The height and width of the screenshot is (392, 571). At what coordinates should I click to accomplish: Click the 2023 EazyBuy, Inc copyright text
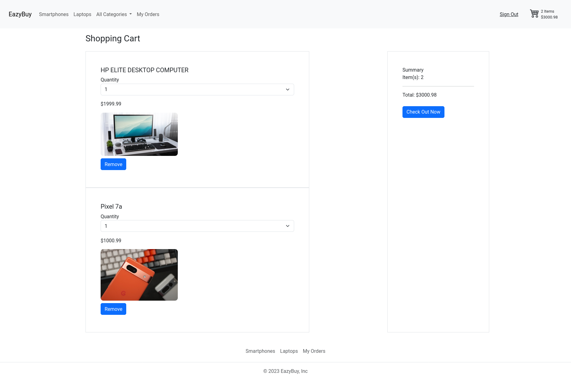click(285, 371)
